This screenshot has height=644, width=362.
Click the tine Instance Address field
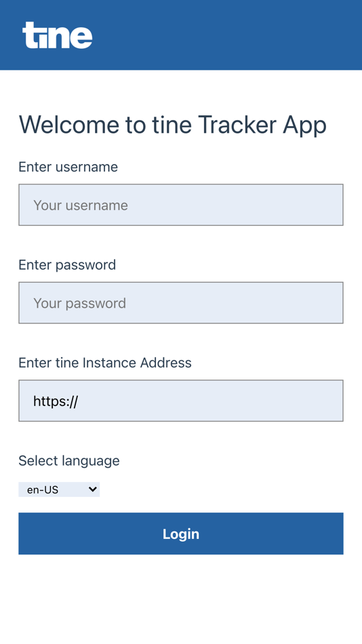pos(181,401)
